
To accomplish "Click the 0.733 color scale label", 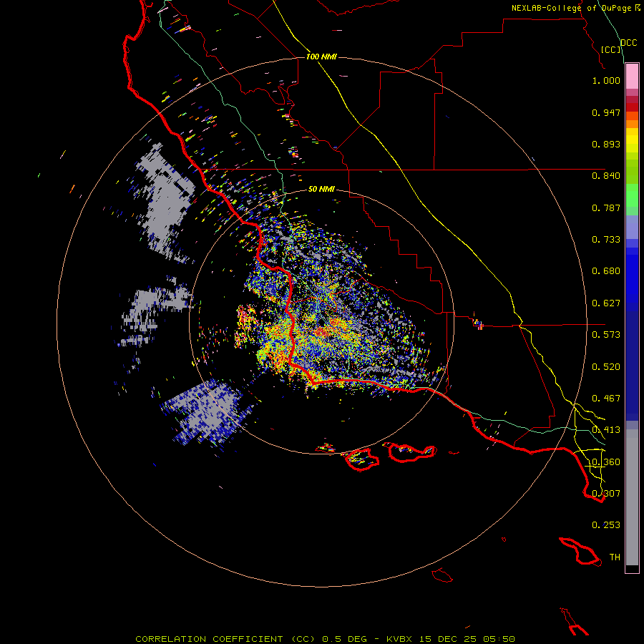I will pyautogui.click(x=606, y=240).
